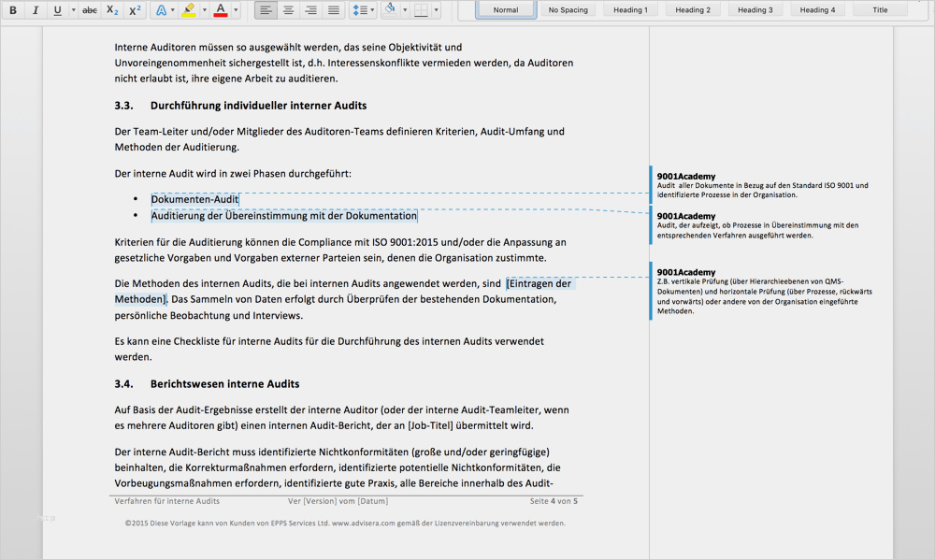Viewport: 935px width, 560px height.
Task: Center align the paragraph
Action: point(289,10)
